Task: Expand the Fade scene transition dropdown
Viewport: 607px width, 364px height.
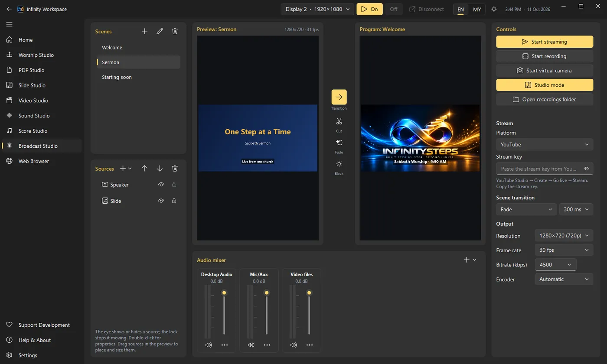Action: coord(526,209)
